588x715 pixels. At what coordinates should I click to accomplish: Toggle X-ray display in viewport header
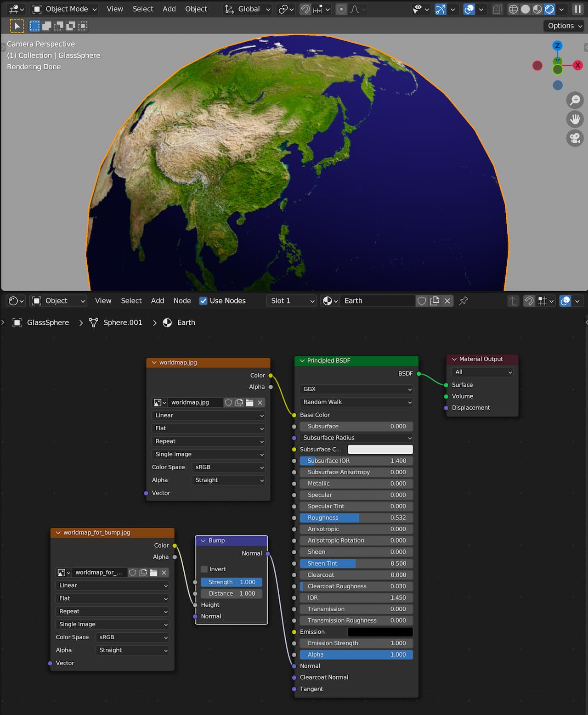[497, 9]
